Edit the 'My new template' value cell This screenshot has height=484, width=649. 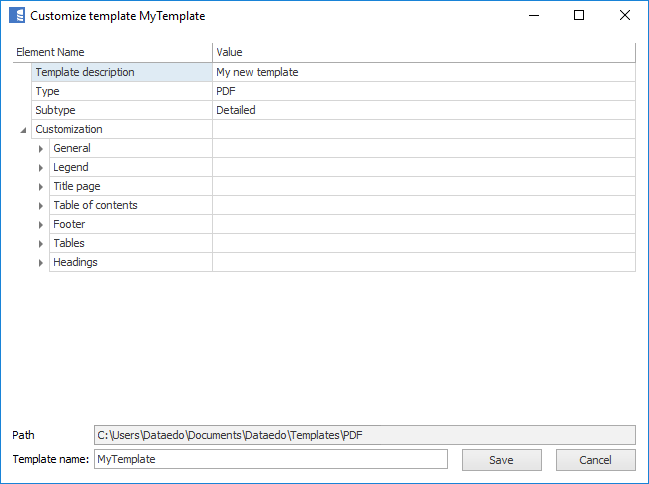(x=423, y=72)
